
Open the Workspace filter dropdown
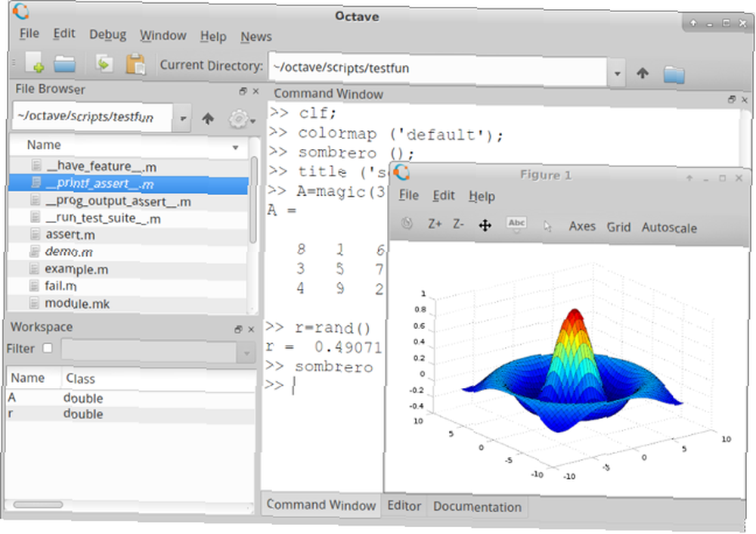(x=247, y=353)
